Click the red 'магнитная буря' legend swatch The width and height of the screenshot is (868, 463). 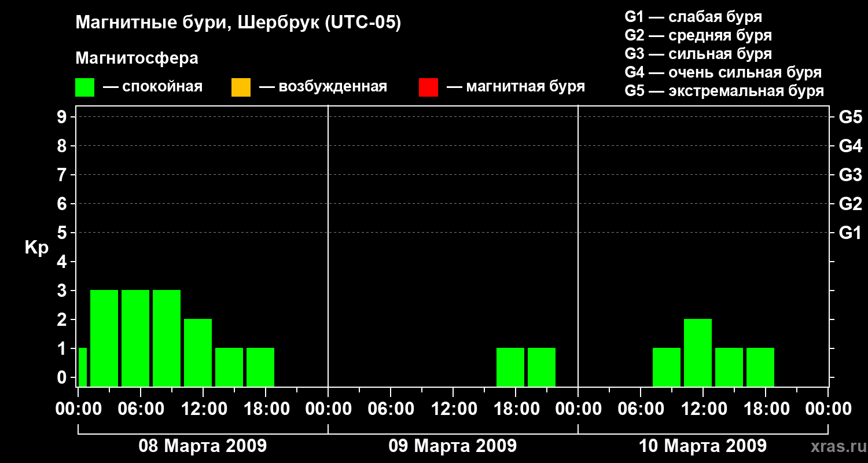pyautogui.click(x=428, y=87)
